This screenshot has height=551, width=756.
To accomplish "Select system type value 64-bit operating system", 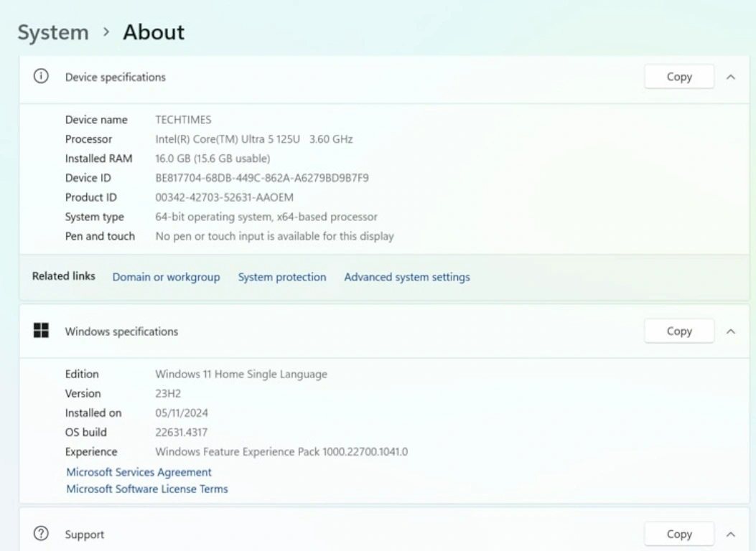I will point(266,217).
